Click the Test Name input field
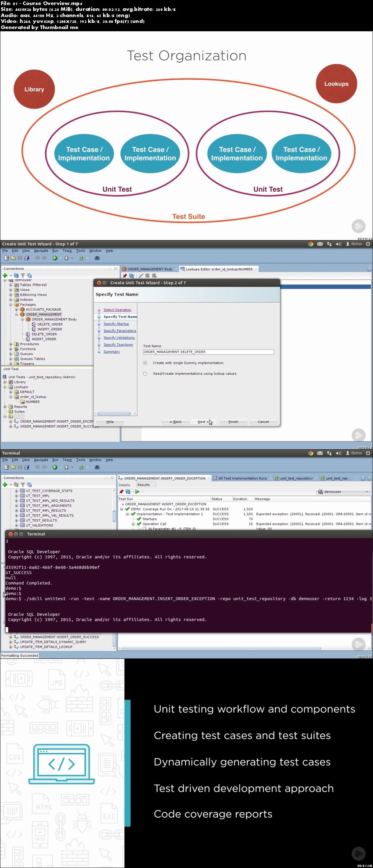 [x=208, y=352]
